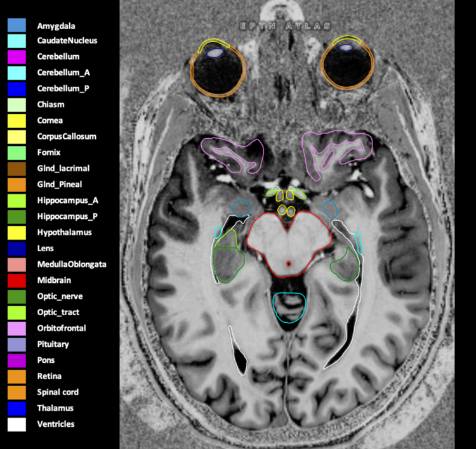Choose the Retina orange swatch
Image resolution: width=476 pixels, height=449 pixels.
pyautogui.click(x=17, y=377)
